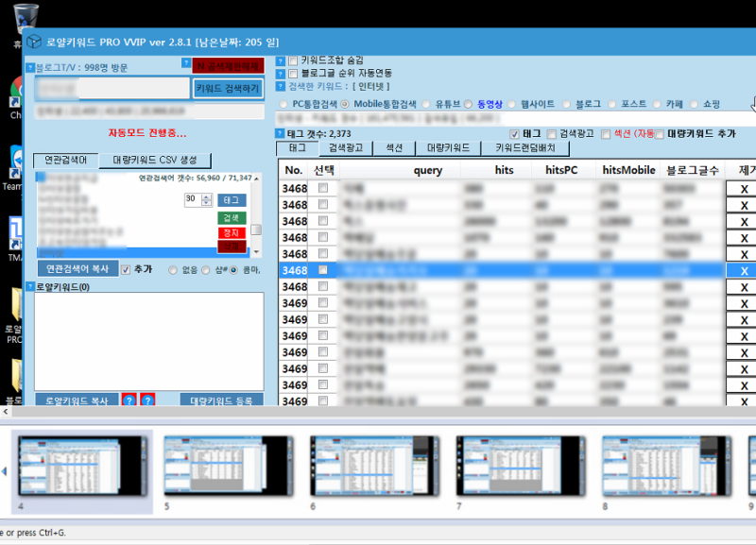Screen dimensions: 756x545
Task: Select 동영상 radio button
Action: (x=468, y=104)
